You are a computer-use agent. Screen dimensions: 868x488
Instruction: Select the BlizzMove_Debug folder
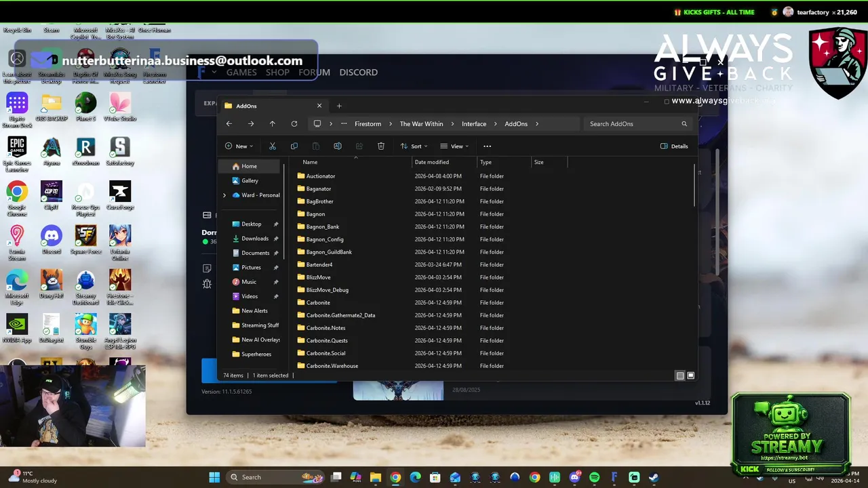[x=327, y=290]
